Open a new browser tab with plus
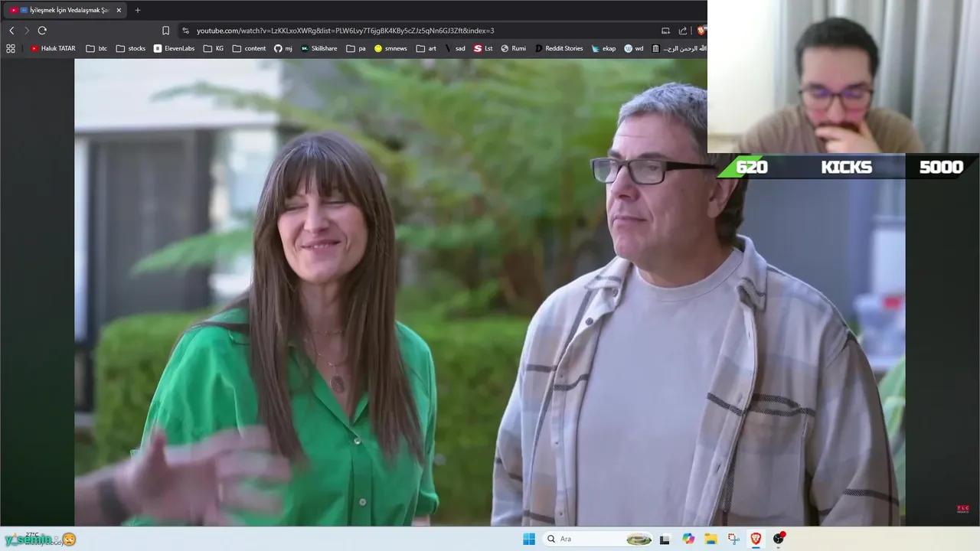 tap(138, 10)
